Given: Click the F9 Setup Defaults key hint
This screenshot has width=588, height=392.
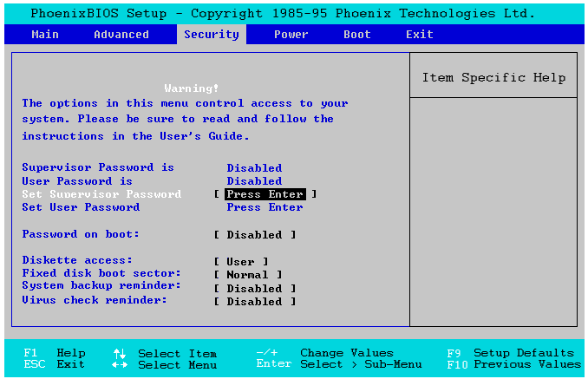Looking at the screenshot, I should [x=510, y=353].
